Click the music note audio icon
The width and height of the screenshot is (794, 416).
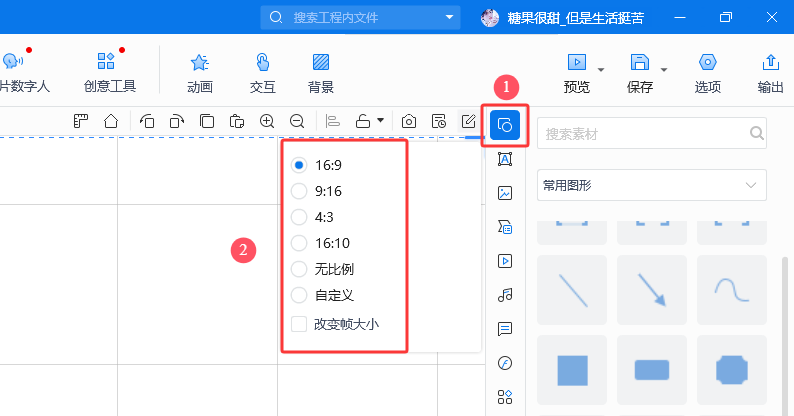coord(505,295)
